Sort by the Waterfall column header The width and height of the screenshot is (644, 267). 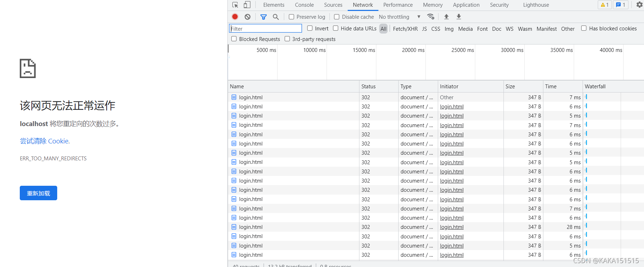[x=613, y=87]
